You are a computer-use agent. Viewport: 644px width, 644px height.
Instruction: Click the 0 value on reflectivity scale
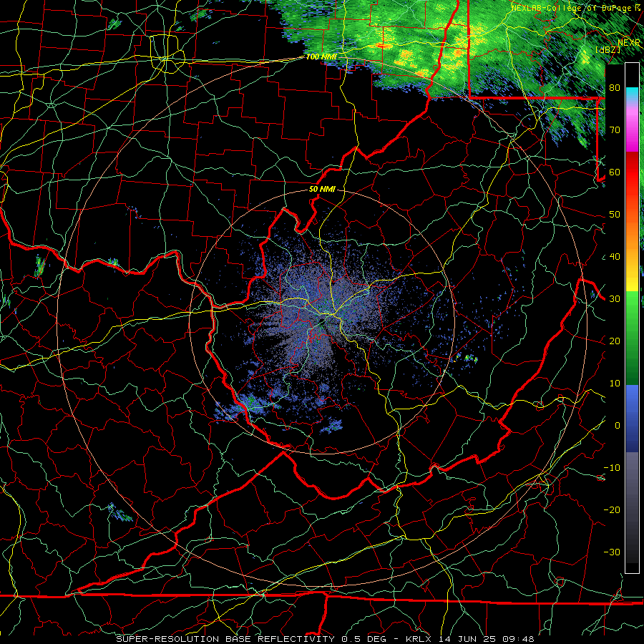coord(618,426)
